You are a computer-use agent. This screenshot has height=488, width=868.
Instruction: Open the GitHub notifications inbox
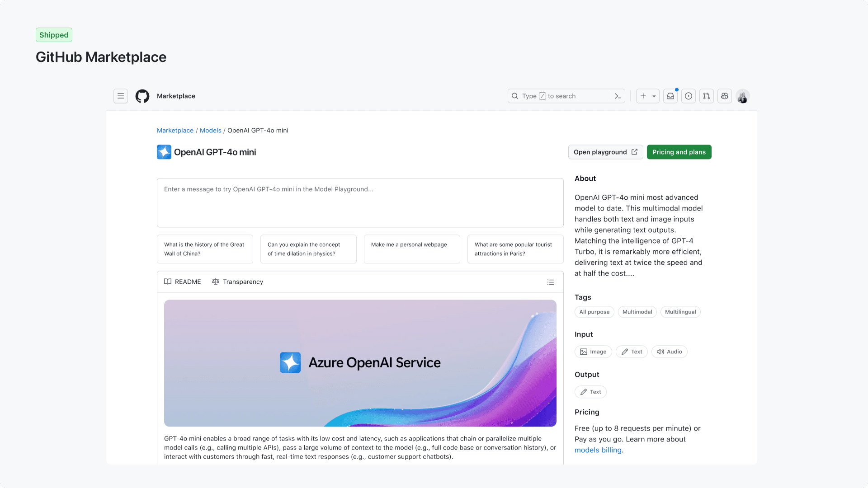pos(670,96)
